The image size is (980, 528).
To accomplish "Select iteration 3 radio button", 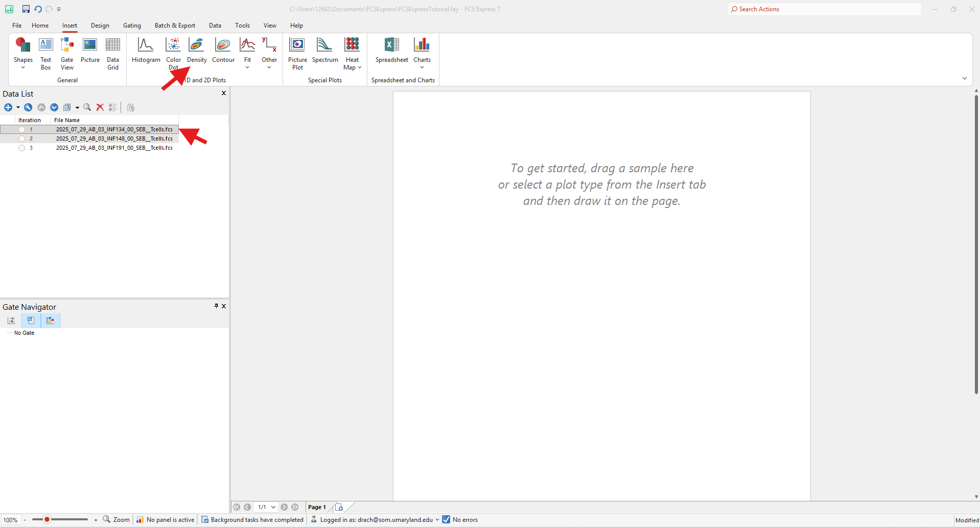I will point(21,148).
